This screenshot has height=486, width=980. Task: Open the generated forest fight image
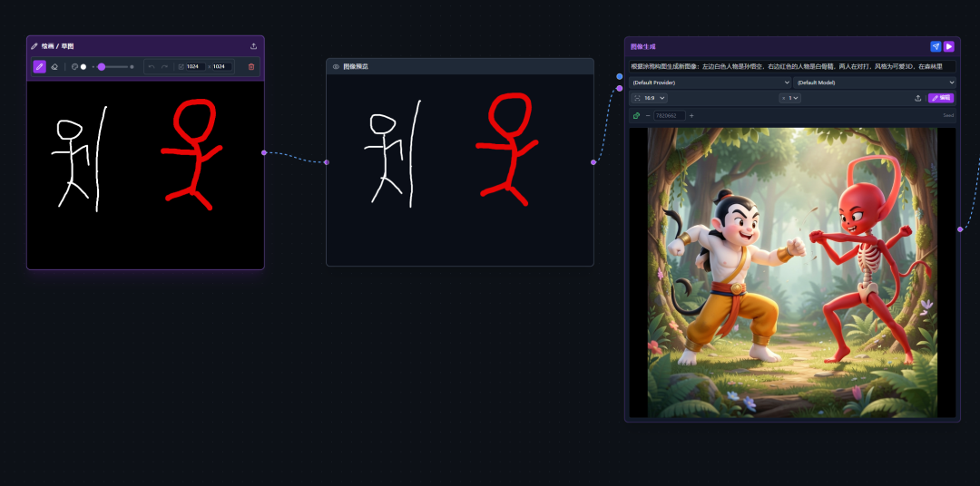(x=792, y=272)
